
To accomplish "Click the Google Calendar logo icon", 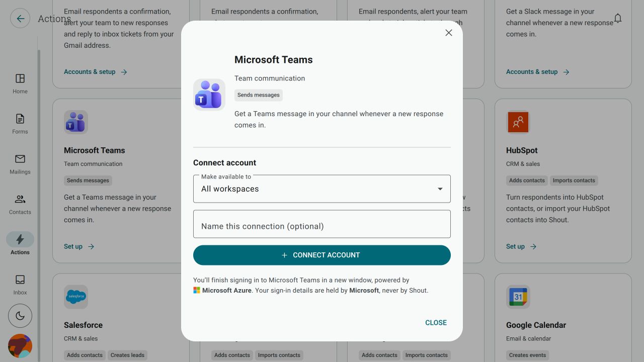I will [518, 297].
